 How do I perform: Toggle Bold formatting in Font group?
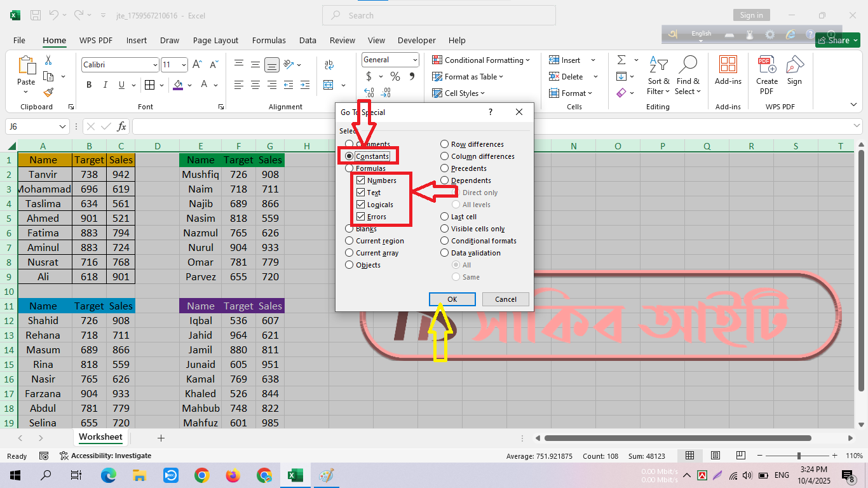(x=89, y=85)
